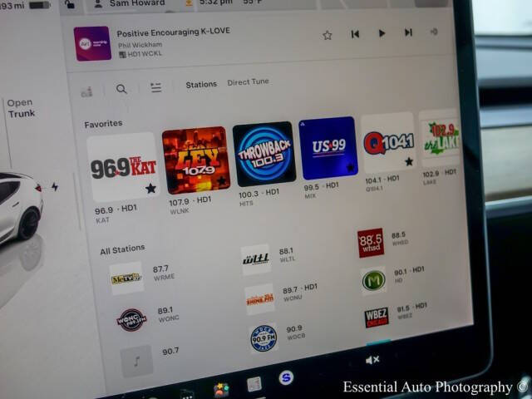Open the media search magnifier
Screen dimensions: 532x399
point(121,89)
